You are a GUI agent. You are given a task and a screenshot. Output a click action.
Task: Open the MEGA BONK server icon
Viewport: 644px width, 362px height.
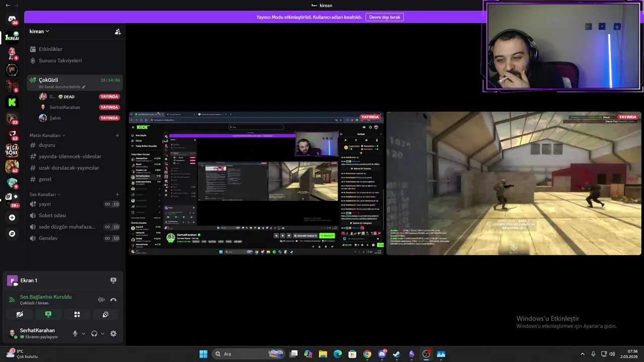pyautogui.click(x=12, y=150)
